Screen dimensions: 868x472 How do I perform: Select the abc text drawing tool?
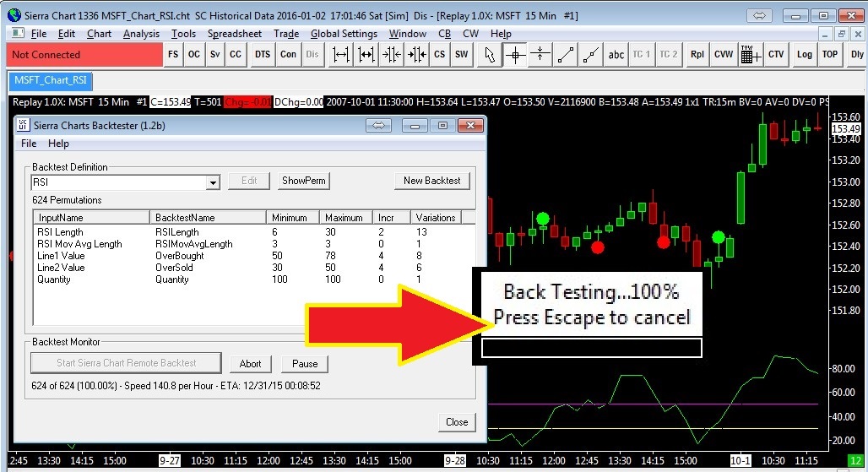[x=616, y=54]
